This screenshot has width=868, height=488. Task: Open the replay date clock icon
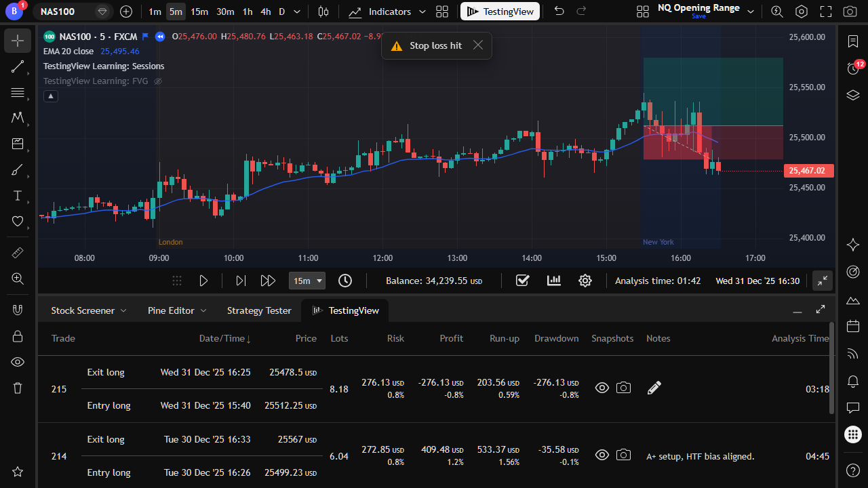coord(345,281)
